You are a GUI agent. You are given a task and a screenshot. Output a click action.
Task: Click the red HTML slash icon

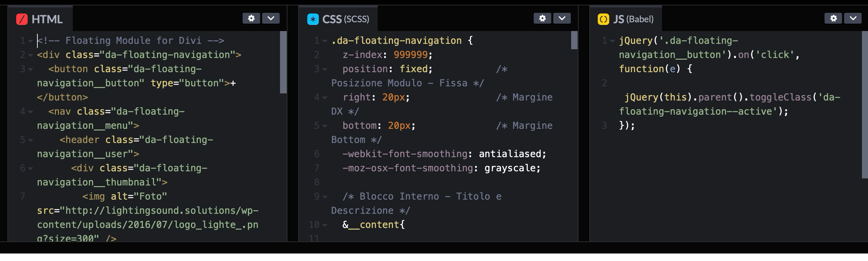tap(22, 19)
